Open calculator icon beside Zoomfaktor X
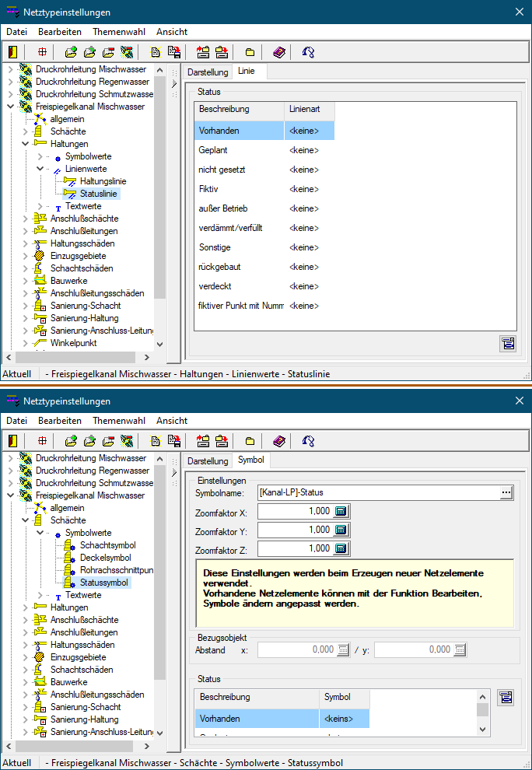The width and height of the screenshot is (532, 770). click(341, 511)
